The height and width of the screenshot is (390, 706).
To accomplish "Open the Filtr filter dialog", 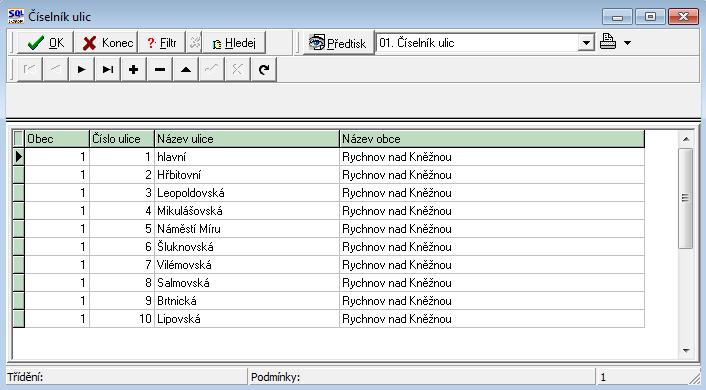I will tap(162, 43).
